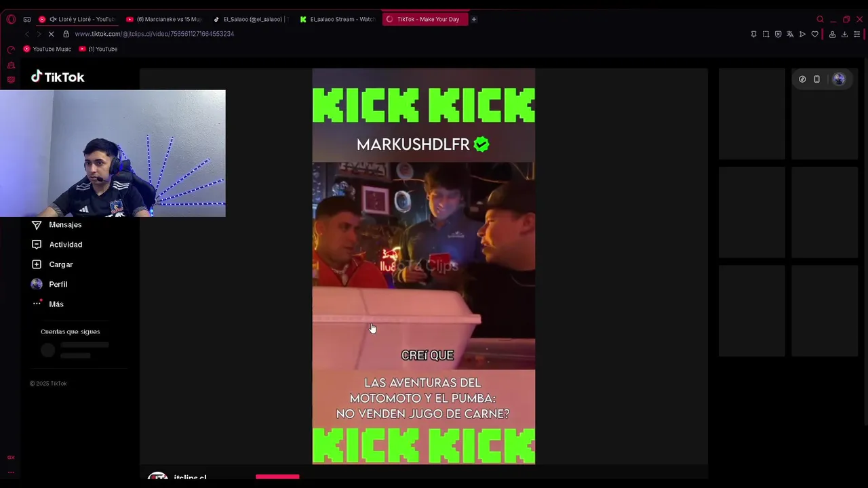Open the browser profile account icon
Image resolution: width=868 pixels, height=488 pixels.
[x=832, y=34]
